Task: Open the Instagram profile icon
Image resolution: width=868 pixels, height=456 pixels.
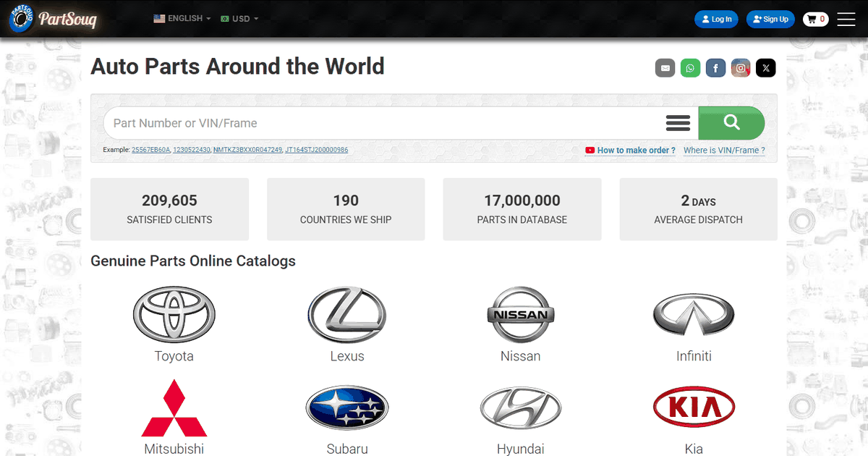Action: pyautogui.click(x=741, y=69)
